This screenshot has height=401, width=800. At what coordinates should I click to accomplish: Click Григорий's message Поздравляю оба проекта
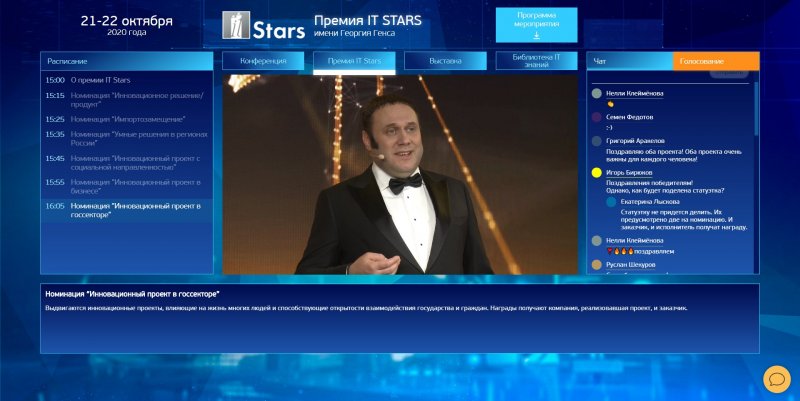click(673, 156)
